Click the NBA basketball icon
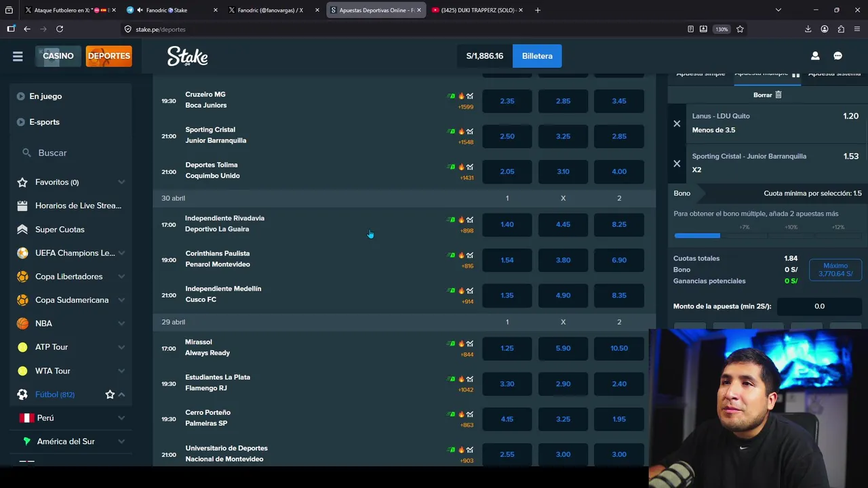 pos(22,323)
